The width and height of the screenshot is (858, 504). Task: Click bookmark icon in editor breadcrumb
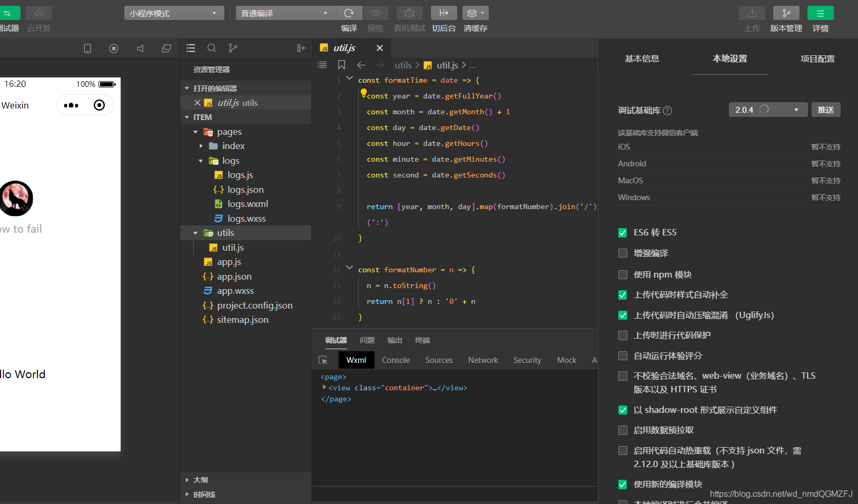coord(341,65)
